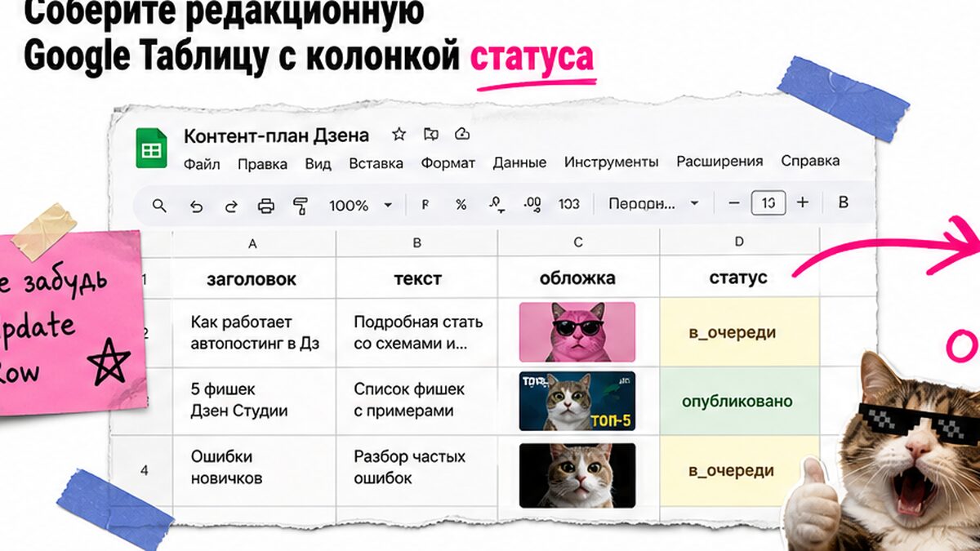The width and height of the screenshot is (980, 551).
Task: Click the заголовок header cell
Action: [253, 279]
